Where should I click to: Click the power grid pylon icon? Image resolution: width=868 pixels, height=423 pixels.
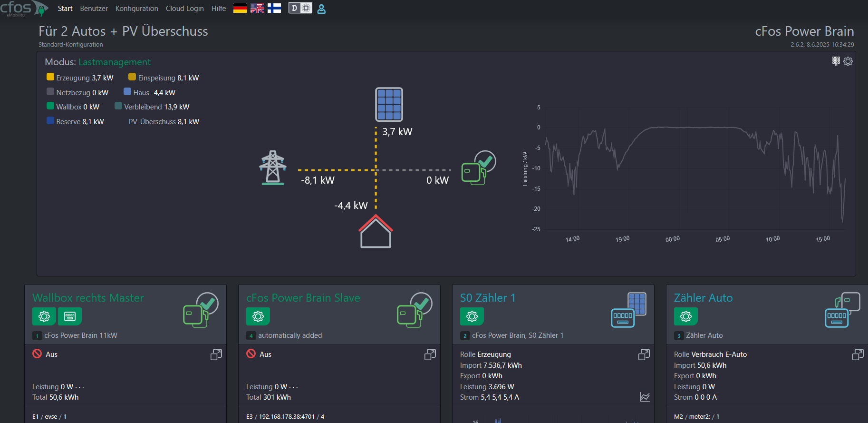coord(273,167)
